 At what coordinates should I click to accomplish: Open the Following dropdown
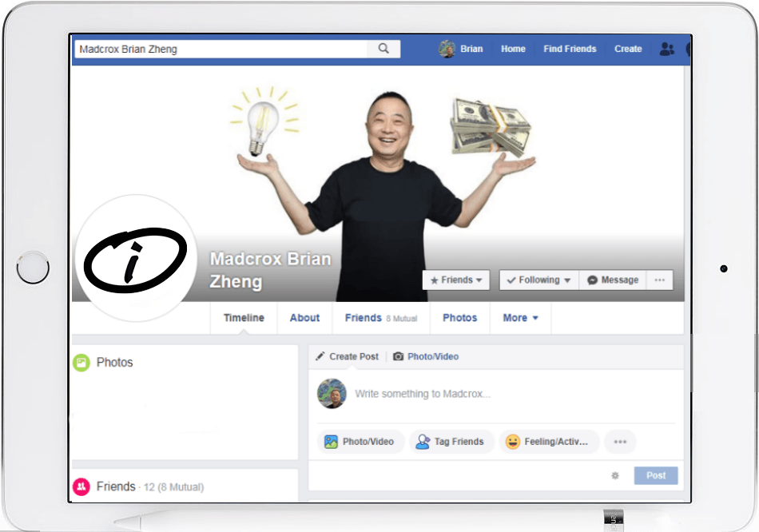click(538, 280)
